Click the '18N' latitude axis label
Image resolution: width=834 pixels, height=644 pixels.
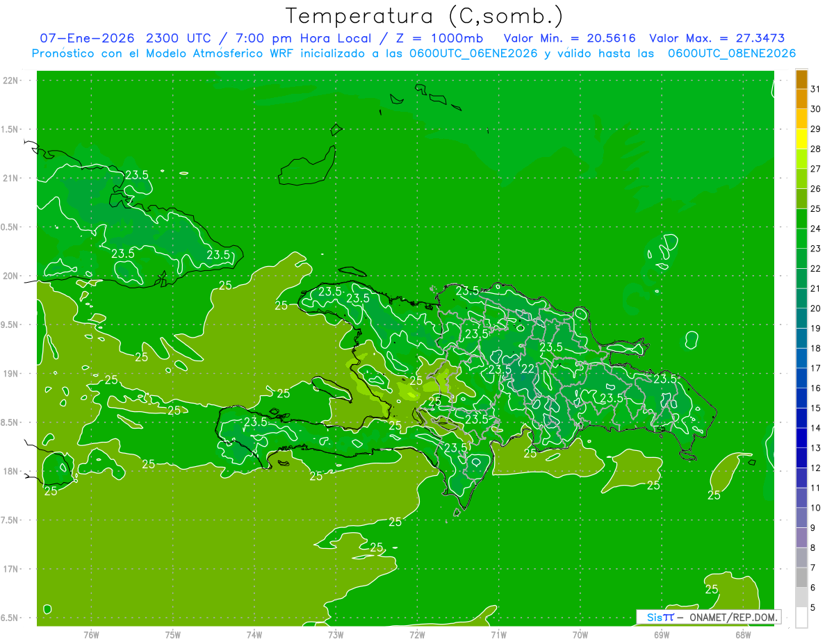pos(10,471)
